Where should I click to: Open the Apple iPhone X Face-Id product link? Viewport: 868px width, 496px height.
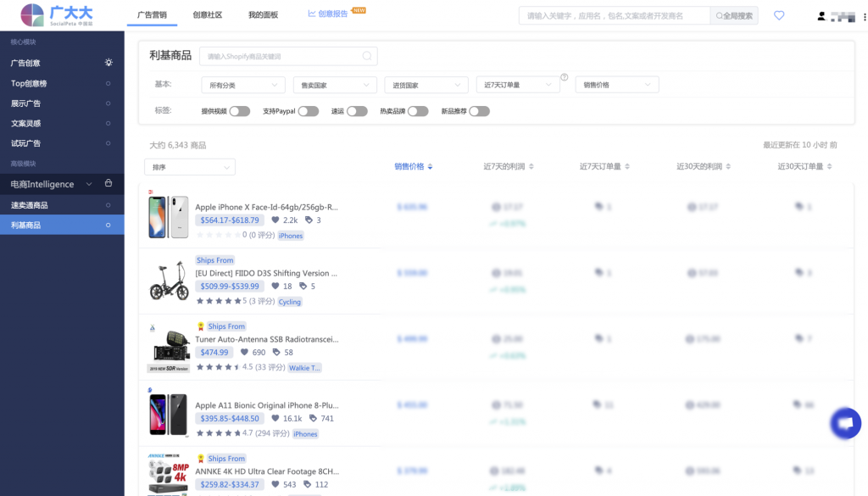tap(266, 207)
